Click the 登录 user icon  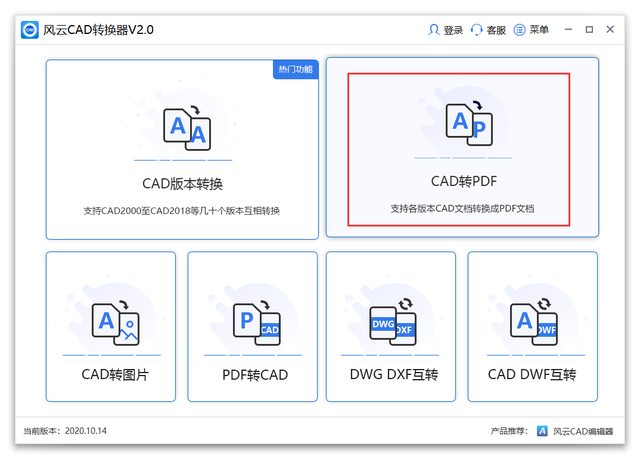coord(433,30)
